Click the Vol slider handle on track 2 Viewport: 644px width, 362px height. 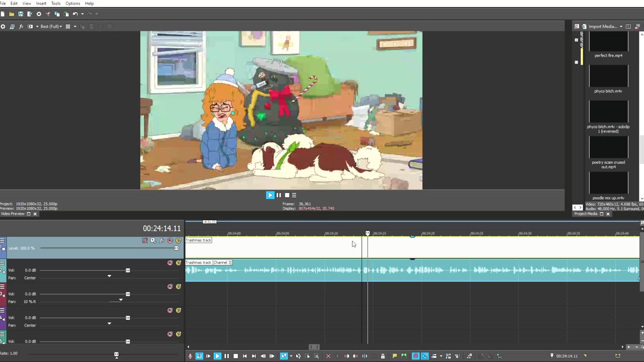(128, 270)
